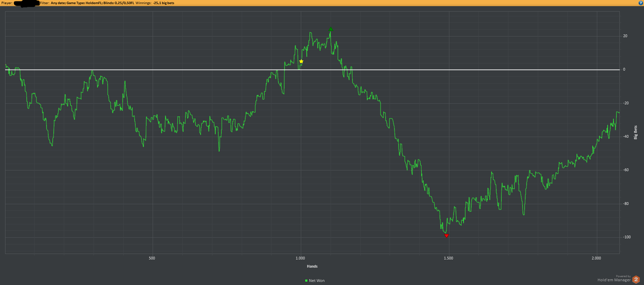Click the yellow star marker on the graph
The width and height of the screenshot is (644, 285).
301,61
